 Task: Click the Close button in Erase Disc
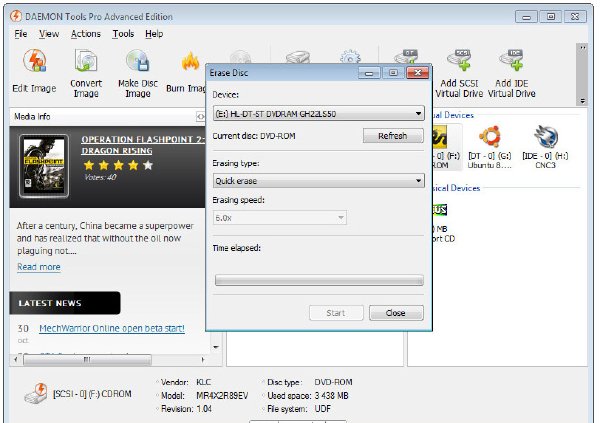(396, 313)
